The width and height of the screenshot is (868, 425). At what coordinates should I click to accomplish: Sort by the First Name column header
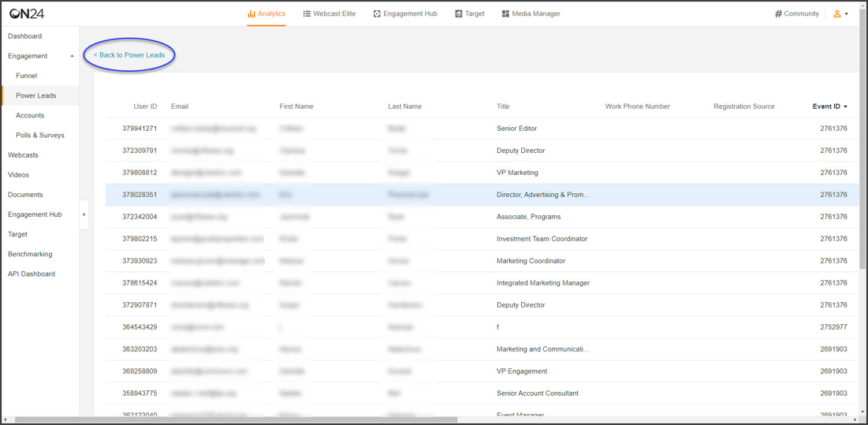click(x=296, y=106)
